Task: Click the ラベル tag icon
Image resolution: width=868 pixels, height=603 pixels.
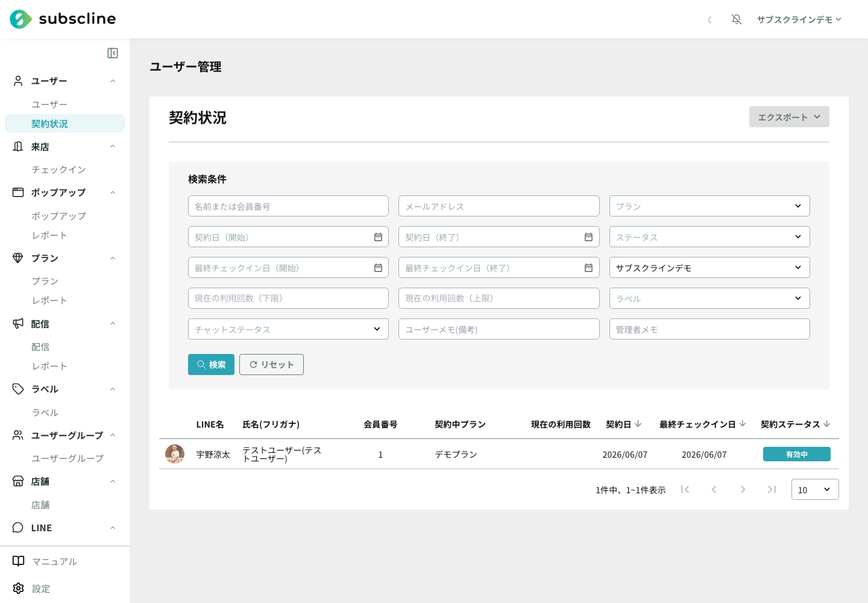Action: click(x=18, y=389)
